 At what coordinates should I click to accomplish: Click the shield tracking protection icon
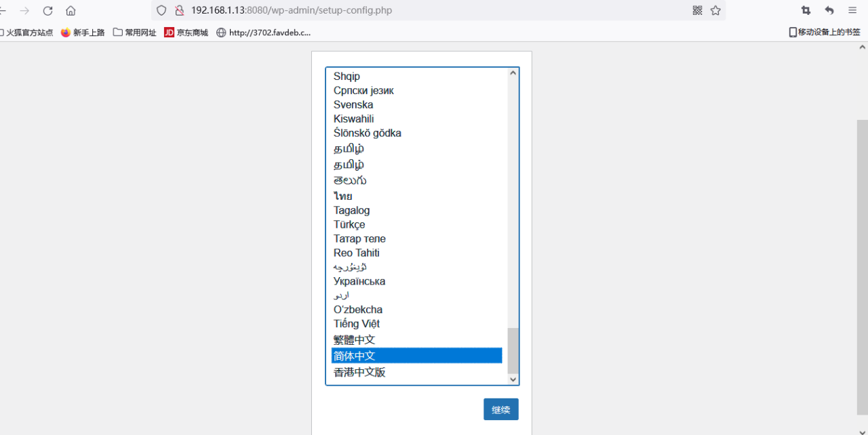[161, 10]
